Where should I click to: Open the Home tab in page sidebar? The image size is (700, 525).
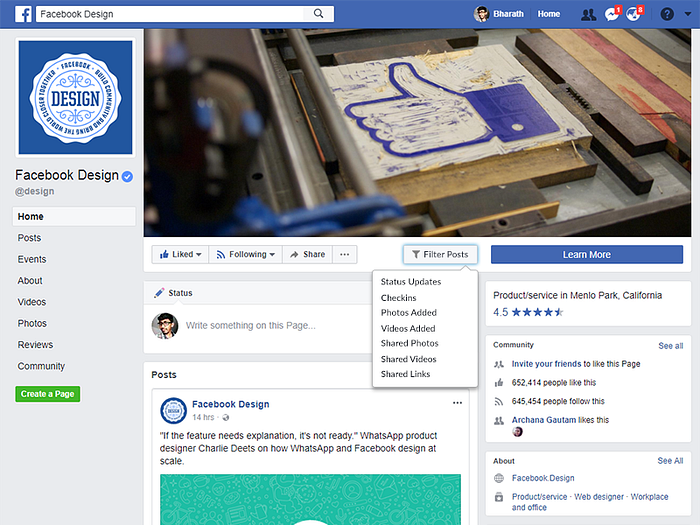point(74,217)
